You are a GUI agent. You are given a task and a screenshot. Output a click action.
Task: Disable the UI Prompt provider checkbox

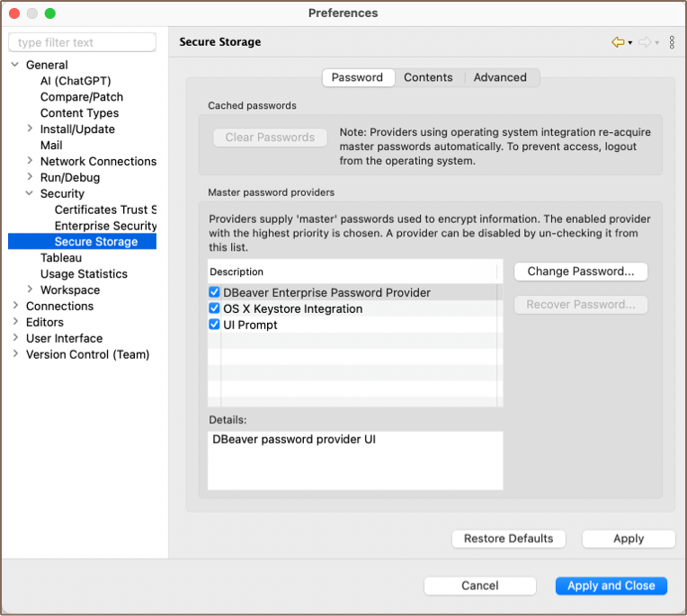pyautogui.click(x=214, y=325)
